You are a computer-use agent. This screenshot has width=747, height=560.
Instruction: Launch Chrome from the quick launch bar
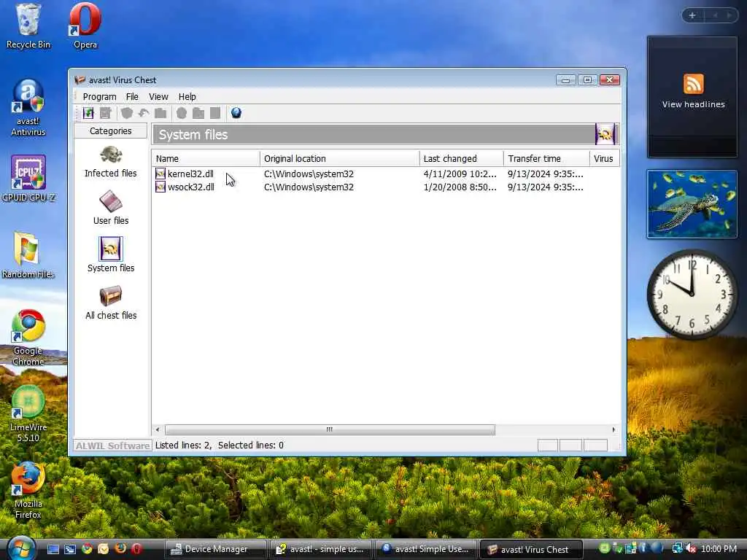[87, 548]
